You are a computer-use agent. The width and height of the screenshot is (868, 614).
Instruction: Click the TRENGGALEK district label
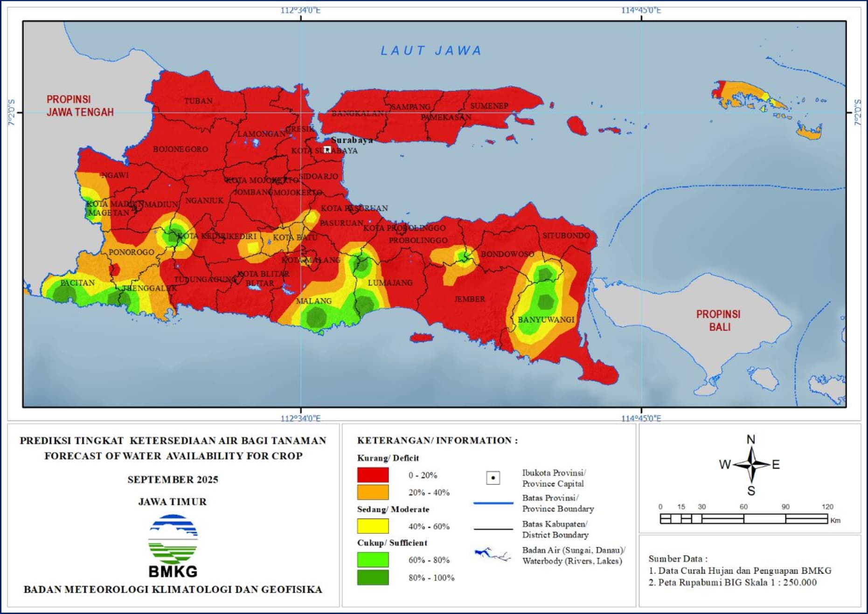pyautogui.click(x=150, y=289)
